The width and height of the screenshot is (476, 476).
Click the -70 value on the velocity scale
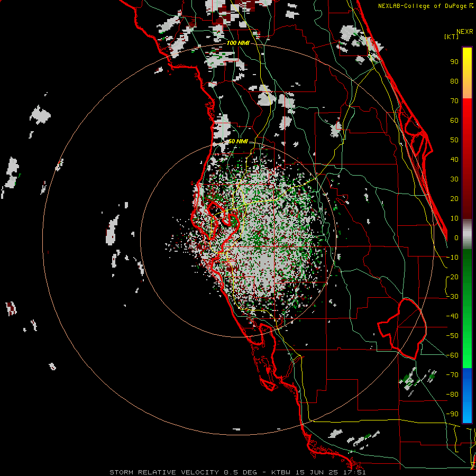pos(453,375)
